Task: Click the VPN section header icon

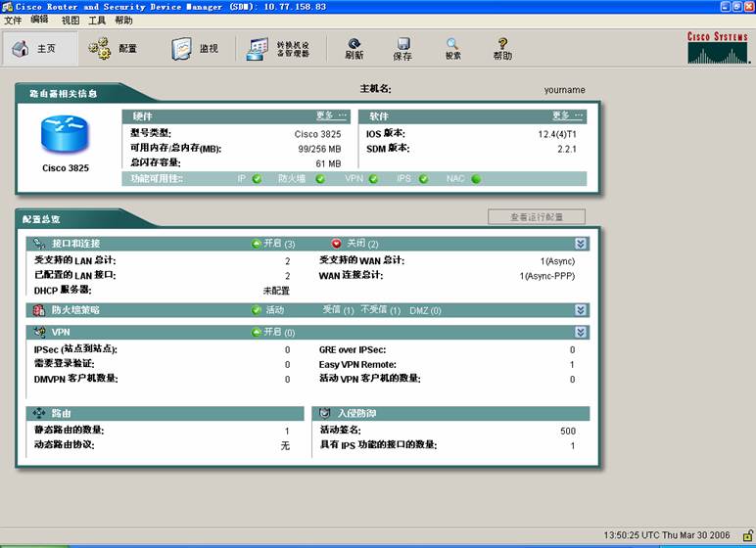Action: [39, 332]
